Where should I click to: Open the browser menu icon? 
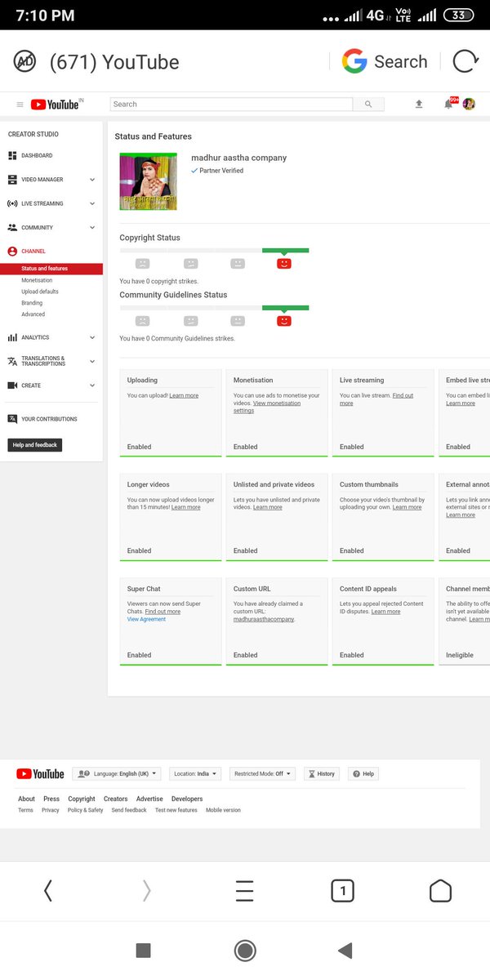244,890
